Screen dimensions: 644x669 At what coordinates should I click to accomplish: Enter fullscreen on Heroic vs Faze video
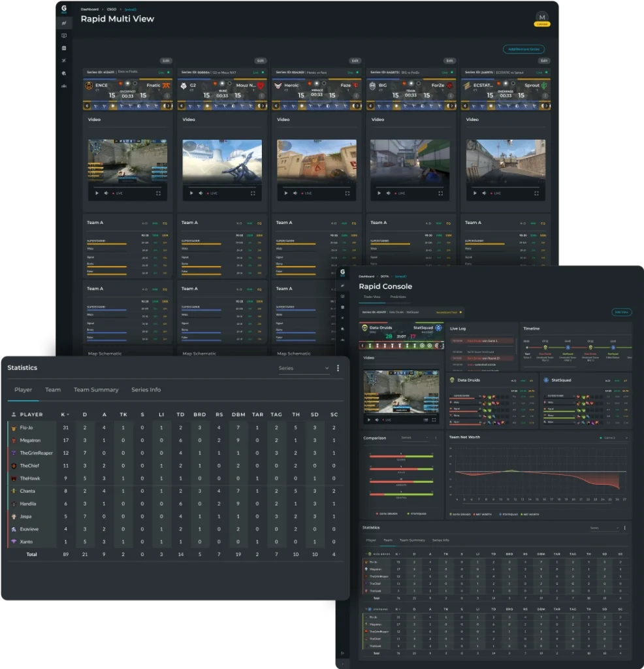(x=347, y=193)
